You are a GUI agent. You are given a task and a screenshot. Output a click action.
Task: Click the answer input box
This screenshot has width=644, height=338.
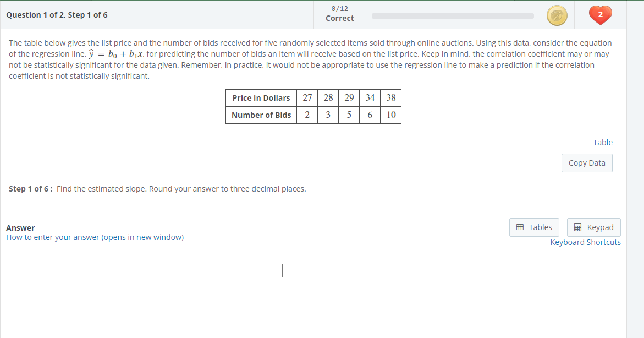[313, 270]
